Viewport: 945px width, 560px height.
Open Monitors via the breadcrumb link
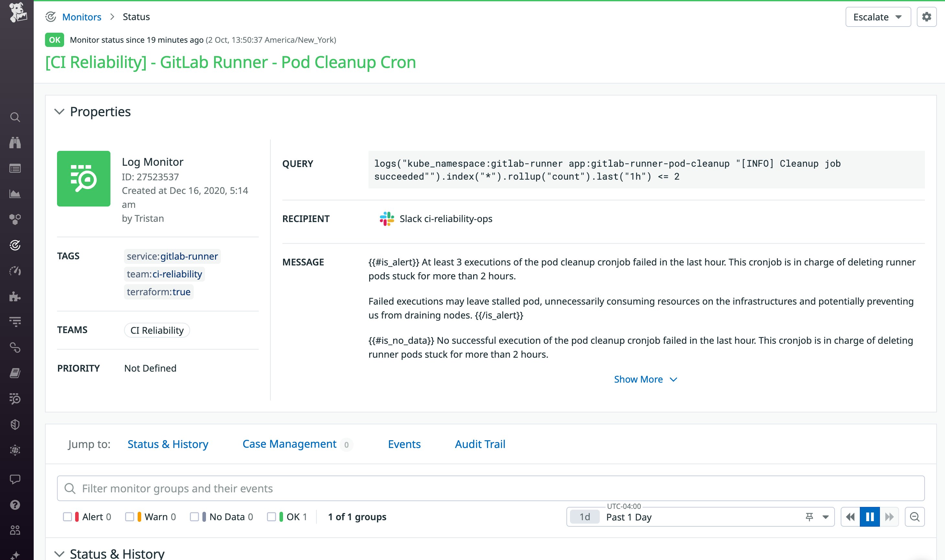pos(82,17)
